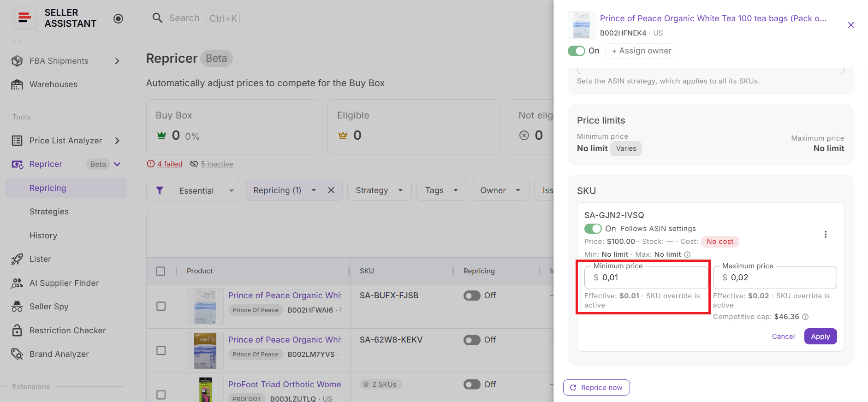Click the funnel filter icon
This screenshot has width=868, height=402.
(160, 190)
